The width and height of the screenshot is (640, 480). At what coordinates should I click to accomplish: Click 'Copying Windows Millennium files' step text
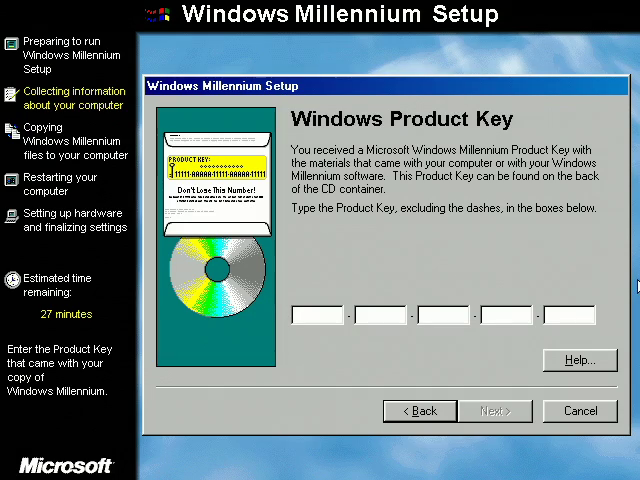click(x=76, y=141)
